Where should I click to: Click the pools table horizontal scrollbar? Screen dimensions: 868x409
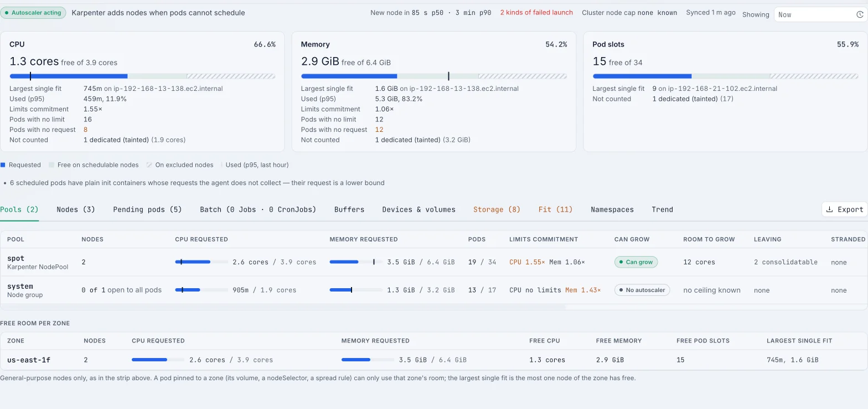click(282, 306)
